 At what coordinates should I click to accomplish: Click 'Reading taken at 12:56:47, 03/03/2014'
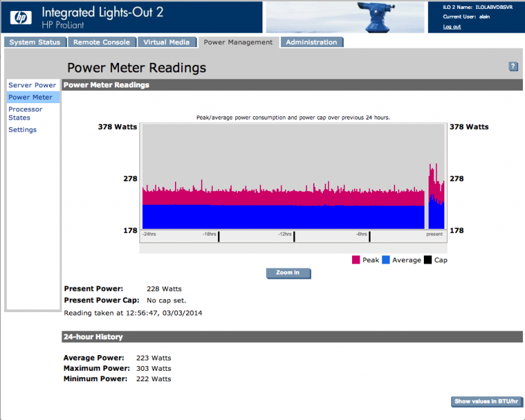[133, 313]
